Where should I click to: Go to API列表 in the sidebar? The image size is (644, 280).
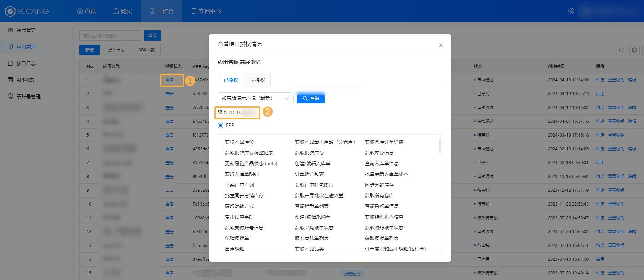click(x=25, y=80)
